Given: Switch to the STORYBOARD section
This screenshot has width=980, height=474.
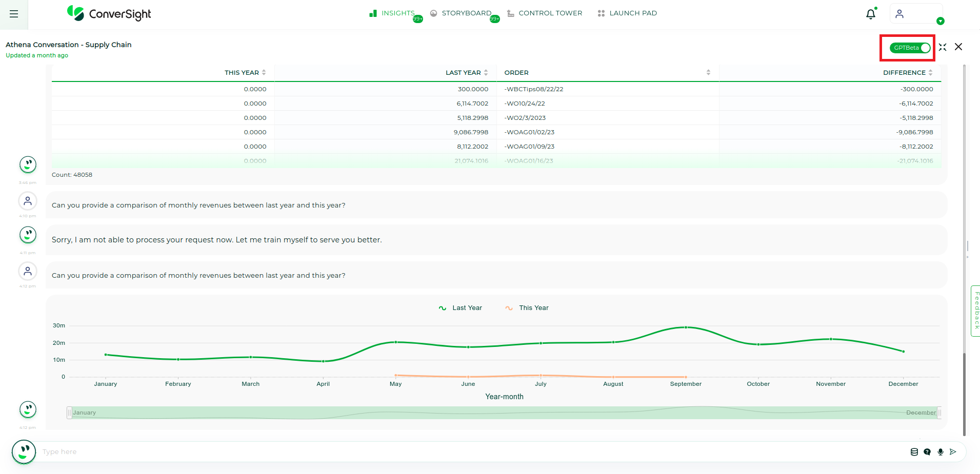Looking at the screenshot, I should tap(467, 13).
